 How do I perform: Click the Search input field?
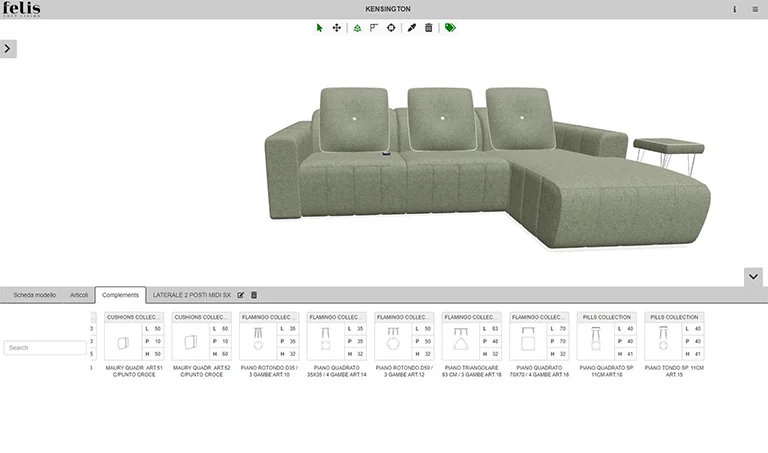point(45,348)
